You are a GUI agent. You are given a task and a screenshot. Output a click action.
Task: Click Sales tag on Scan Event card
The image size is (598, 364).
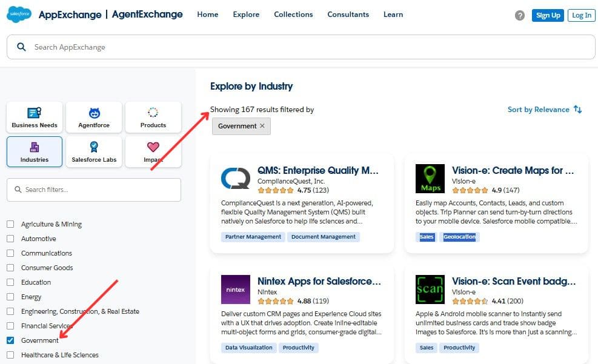426,348
